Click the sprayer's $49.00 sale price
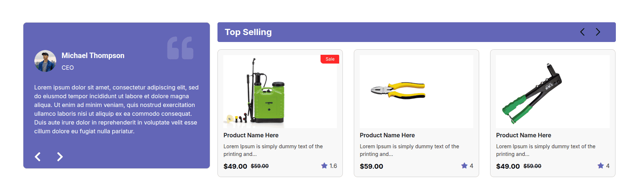The height and width of the screenshot is (195, 644). tap(235, 167)
